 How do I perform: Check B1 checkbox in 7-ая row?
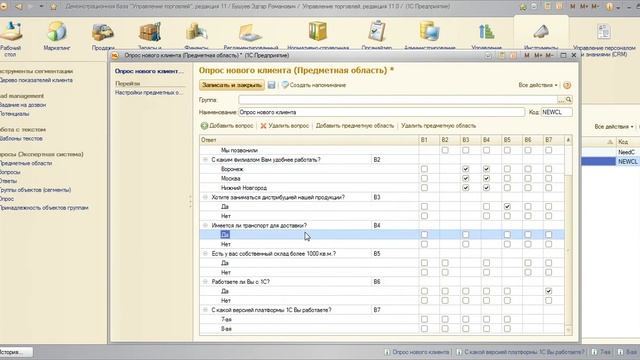point(424,319)
